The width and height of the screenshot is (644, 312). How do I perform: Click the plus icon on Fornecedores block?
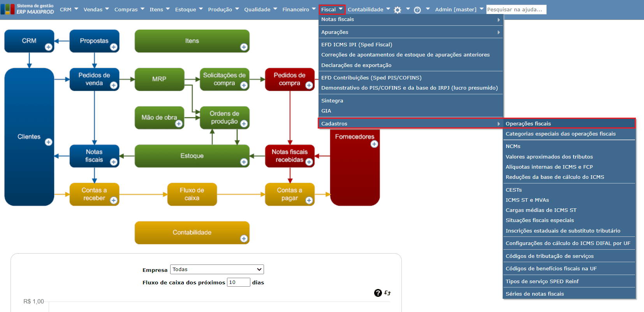(x=374, y=144)
